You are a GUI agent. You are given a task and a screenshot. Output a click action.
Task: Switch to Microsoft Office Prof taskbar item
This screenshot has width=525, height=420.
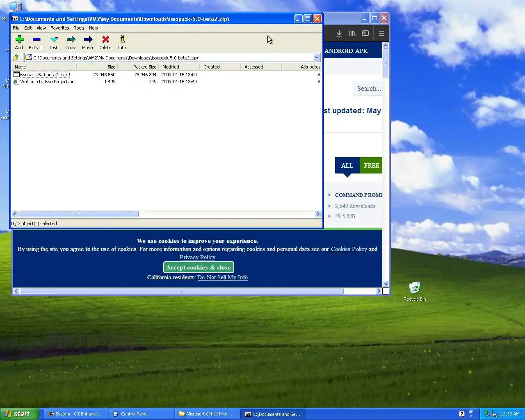pos(207,414)
